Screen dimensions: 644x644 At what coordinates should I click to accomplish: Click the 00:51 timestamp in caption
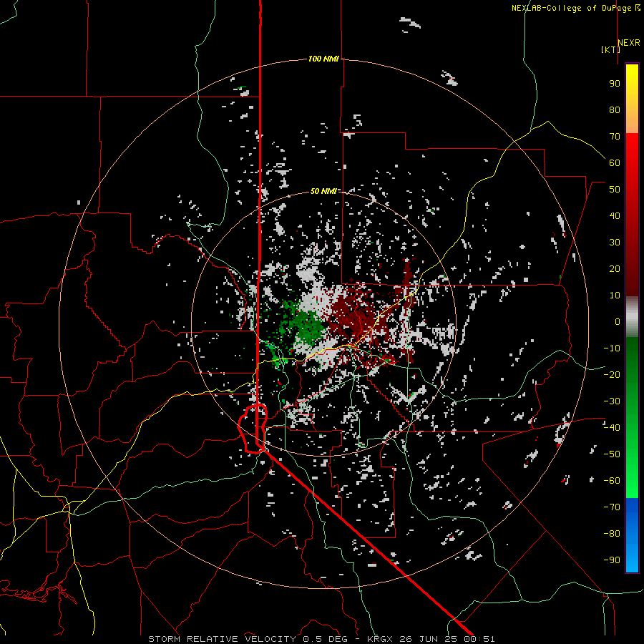coord(479,639)
